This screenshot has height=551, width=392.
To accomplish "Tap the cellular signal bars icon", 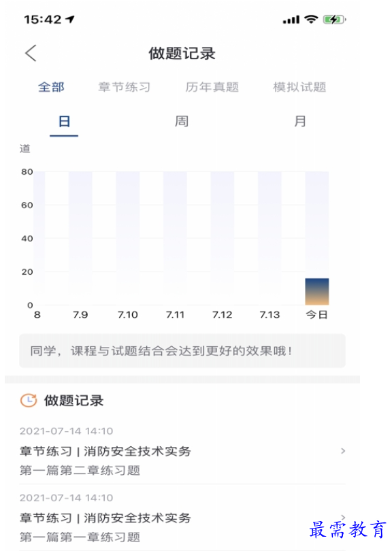I will tap(291, 20).
